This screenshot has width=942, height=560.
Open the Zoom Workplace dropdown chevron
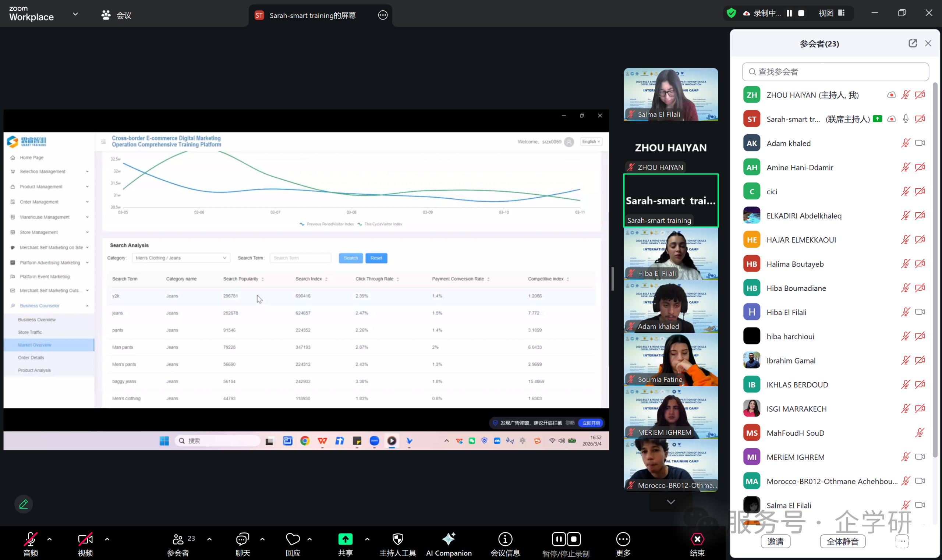(x=75, y=14)
